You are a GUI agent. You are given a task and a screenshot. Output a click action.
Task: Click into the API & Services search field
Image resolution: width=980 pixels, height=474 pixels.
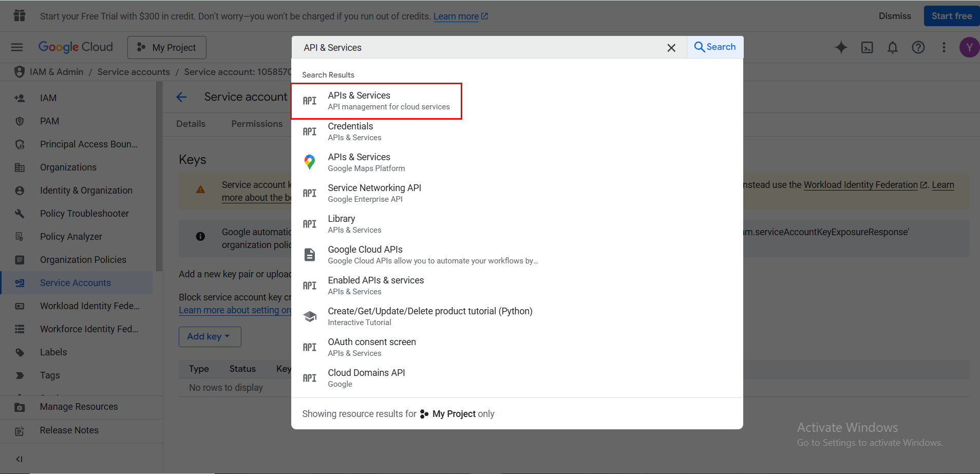[478, 48]
